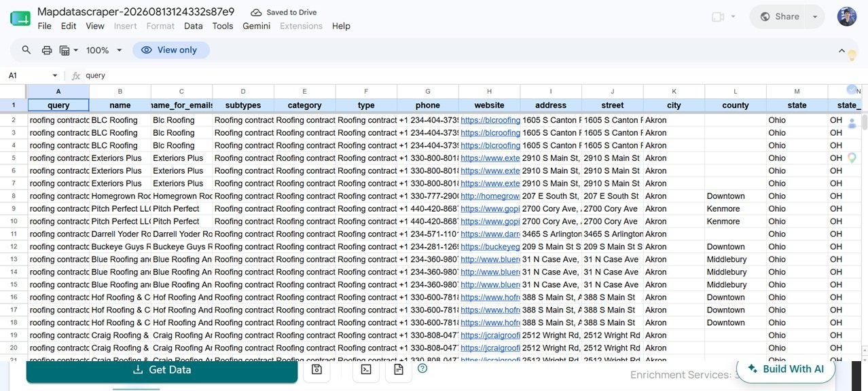The width and height of the screenshot is (868, 391).
Task: Select 'Akron' city cell in row 5
Action: (x=674, y=158)
